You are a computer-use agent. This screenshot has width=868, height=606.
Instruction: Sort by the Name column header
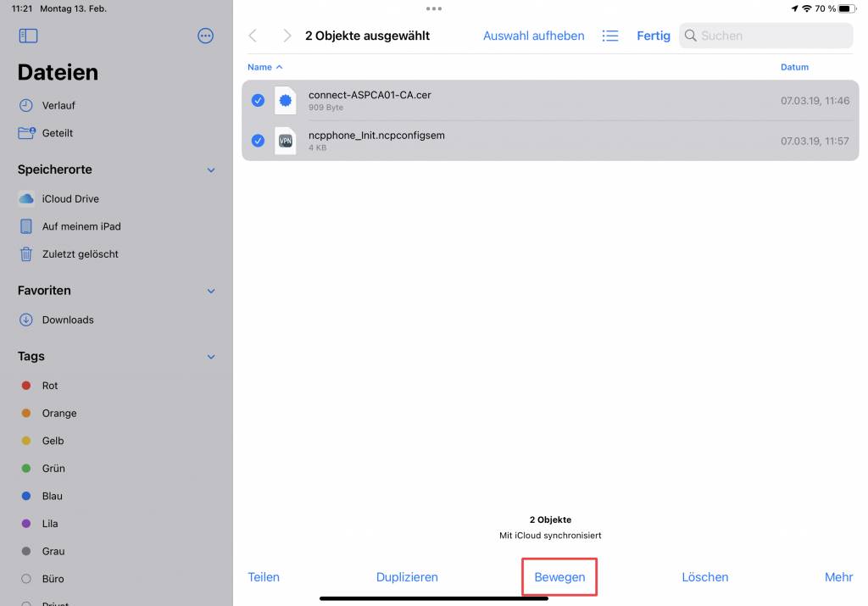(x=264, y=67)
